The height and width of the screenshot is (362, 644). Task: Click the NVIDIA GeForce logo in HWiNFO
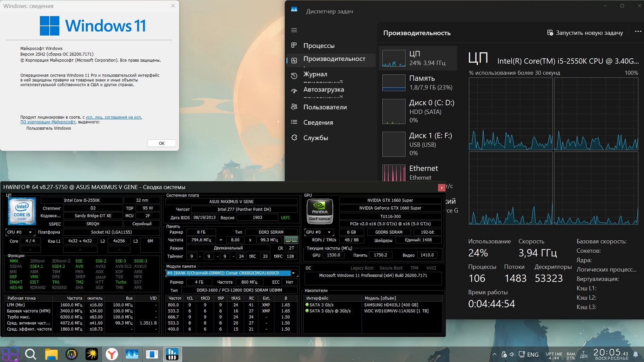coord(320,211)
